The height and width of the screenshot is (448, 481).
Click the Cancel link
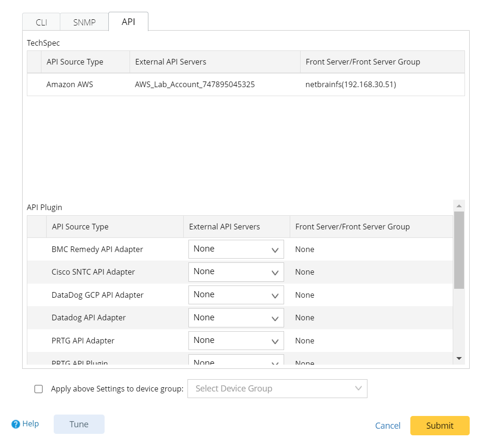tap(388, 426)
